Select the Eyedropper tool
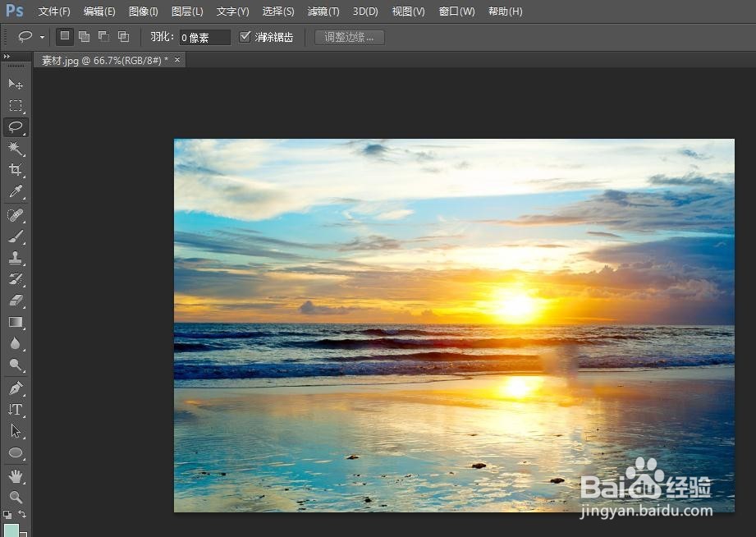The width and height of the screenshot is (756, 537). click(16, 191)
